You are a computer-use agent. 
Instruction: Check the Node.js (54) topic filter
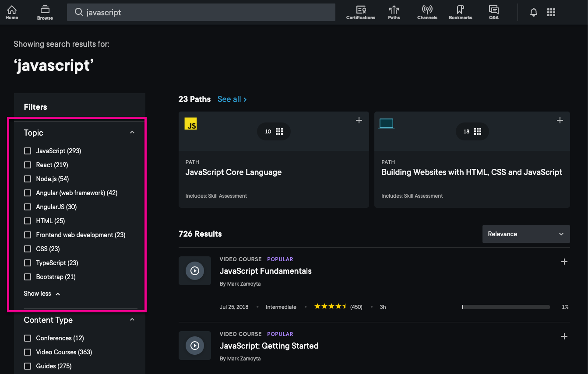coord(28,179)
